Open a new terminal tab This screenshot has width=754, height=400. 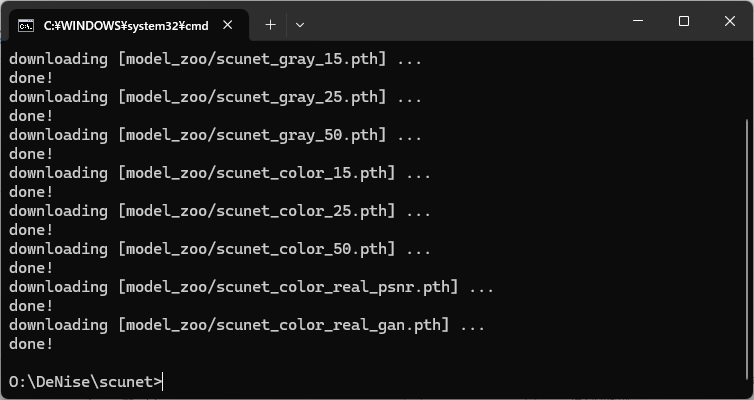point(270,25)
